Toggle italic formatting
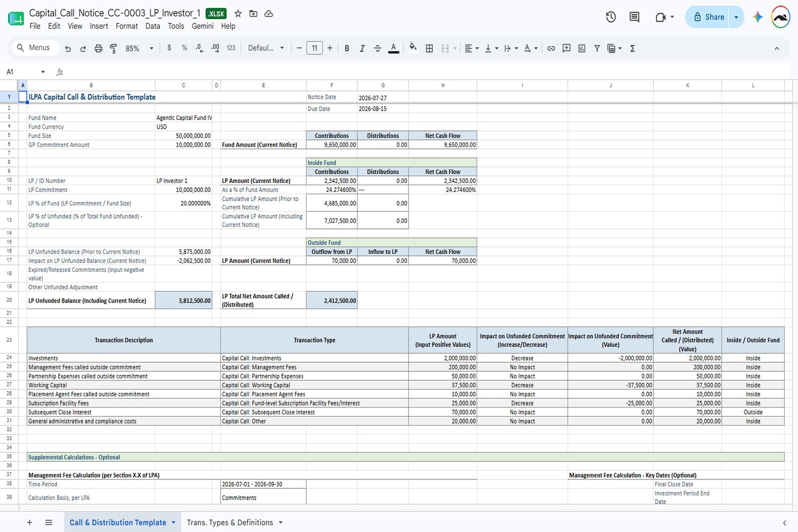 pos(362,48)
